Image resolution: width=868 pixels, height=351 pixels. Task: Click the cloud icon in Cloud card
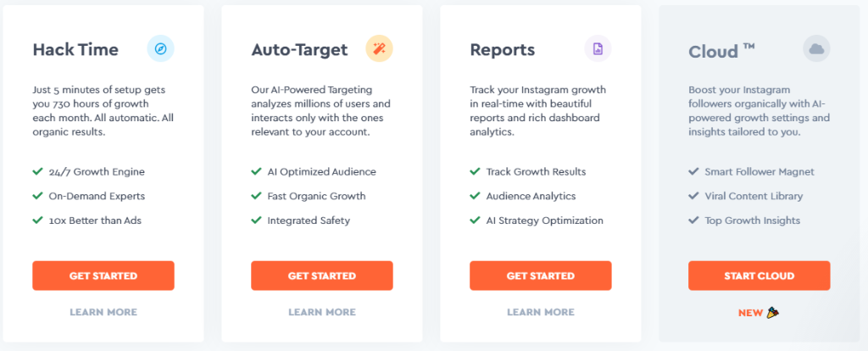[x=816, y=48]
